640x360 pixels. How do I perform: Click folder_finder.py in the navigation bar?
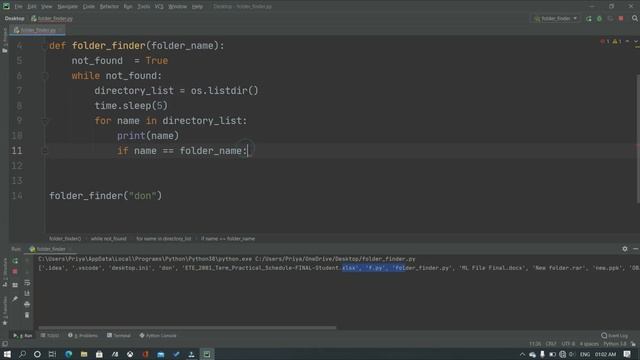click(x=52, y=18)
